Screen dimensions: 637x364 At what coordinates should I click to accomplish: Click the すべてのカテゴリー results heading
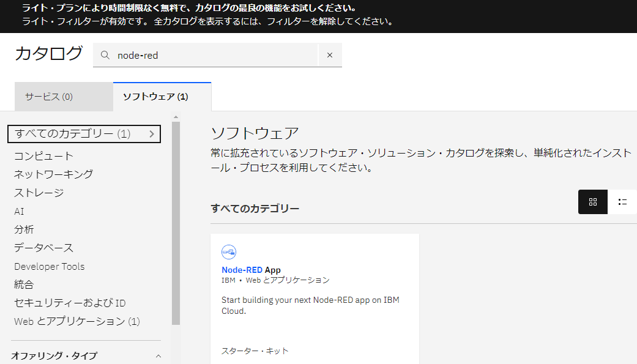click(255, 209)
